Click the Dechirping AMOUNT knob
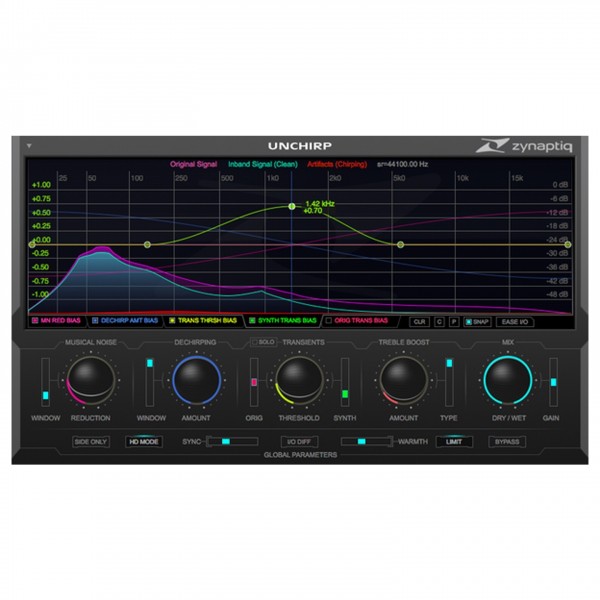Screen dimensions: 600x600 point(196,380)
